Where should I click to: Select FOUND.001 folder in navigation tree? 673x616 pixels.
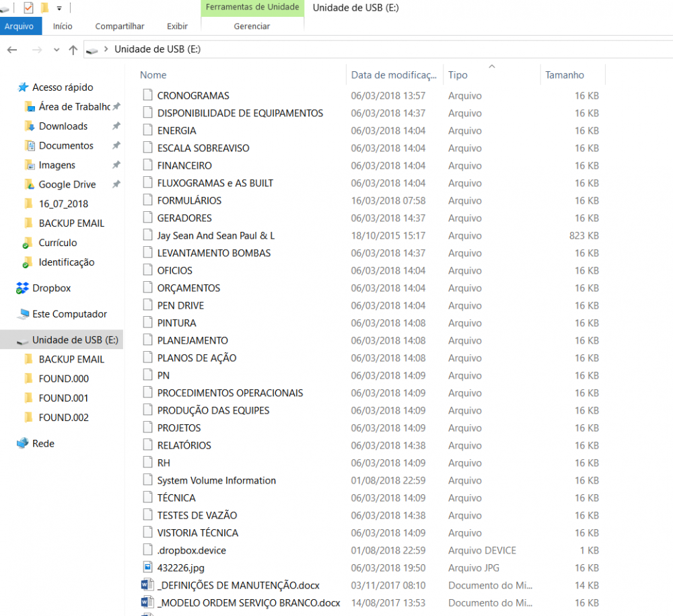pyautogui.click(x=63, y=398)
